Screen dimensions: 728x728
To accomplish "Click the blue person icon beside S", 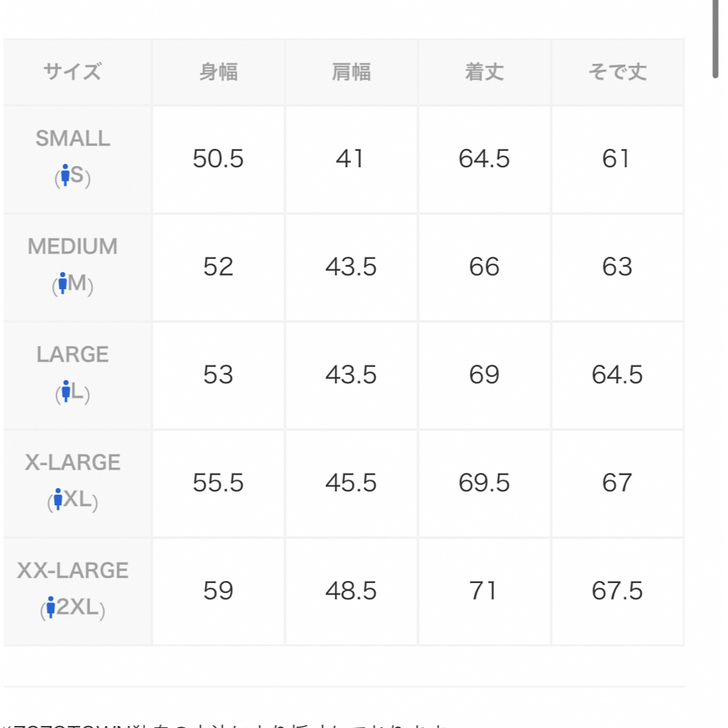I will (x=65, y=175).
